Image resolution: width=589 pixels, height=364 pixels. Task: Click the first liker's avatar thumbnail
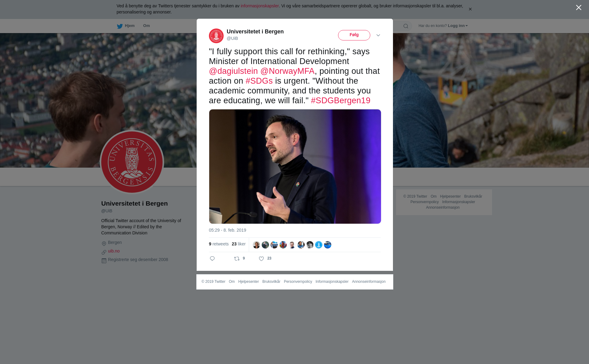[256, 245]
